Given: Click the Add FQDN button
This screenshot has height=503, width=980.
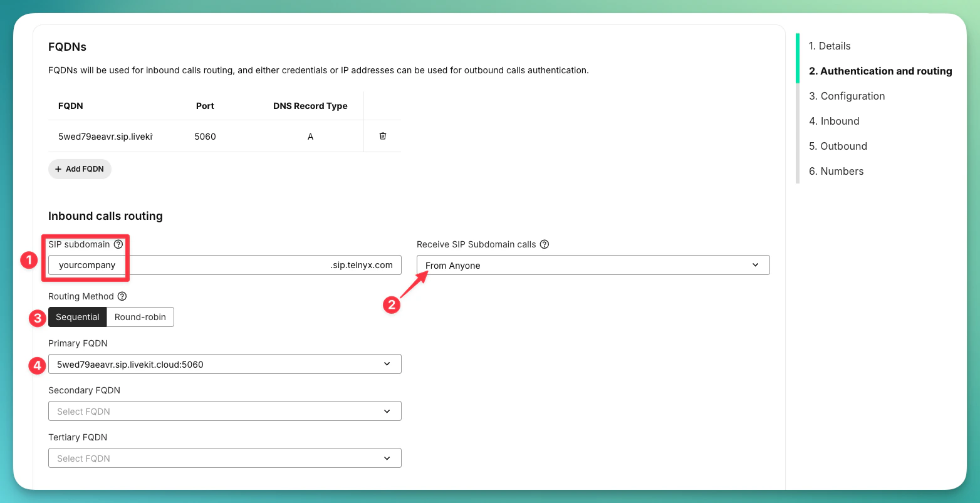Looking at the screenshot, I should [x=80, y=169].
